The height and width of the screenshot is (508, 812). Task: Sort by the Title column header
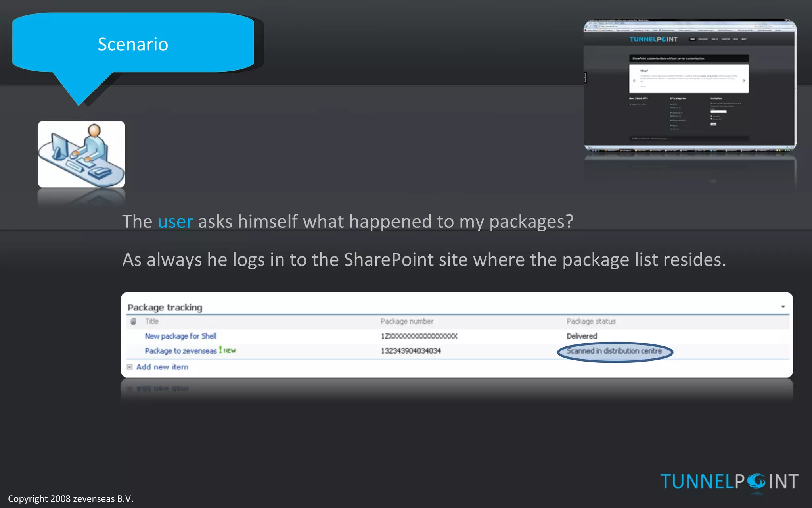point(152,321)
